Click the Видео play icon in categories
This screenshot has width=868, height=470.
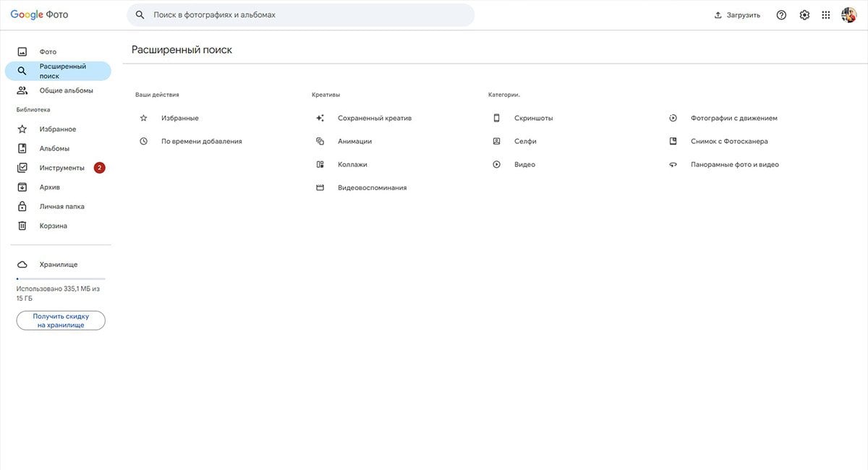tap(496, 164)
